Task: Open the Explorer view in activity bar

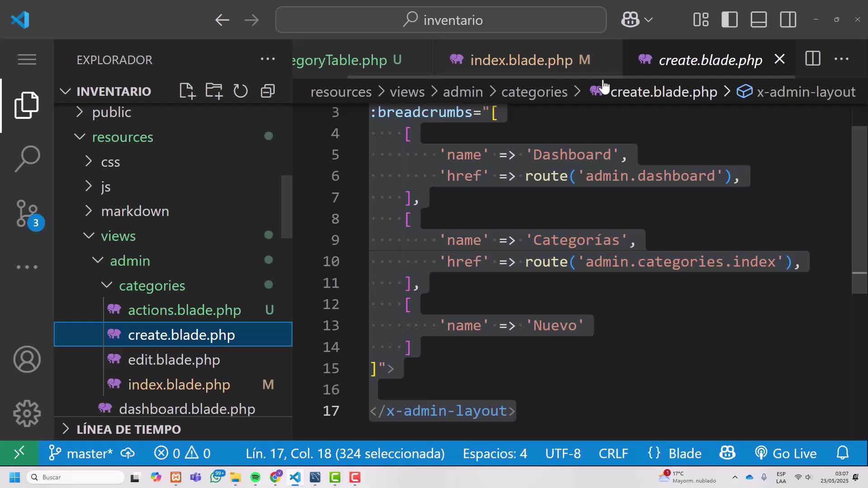Action: 27,105
